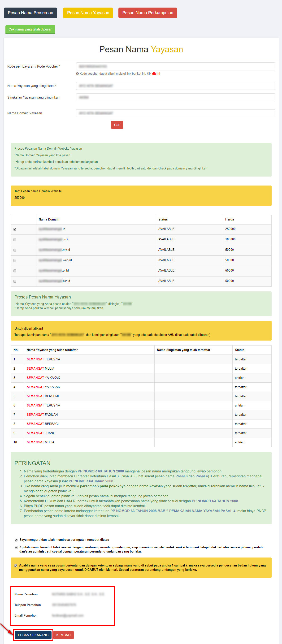282x644 pixels.
Task: Click the Nama Domain Yayasan field
Action: coord(175,113)
